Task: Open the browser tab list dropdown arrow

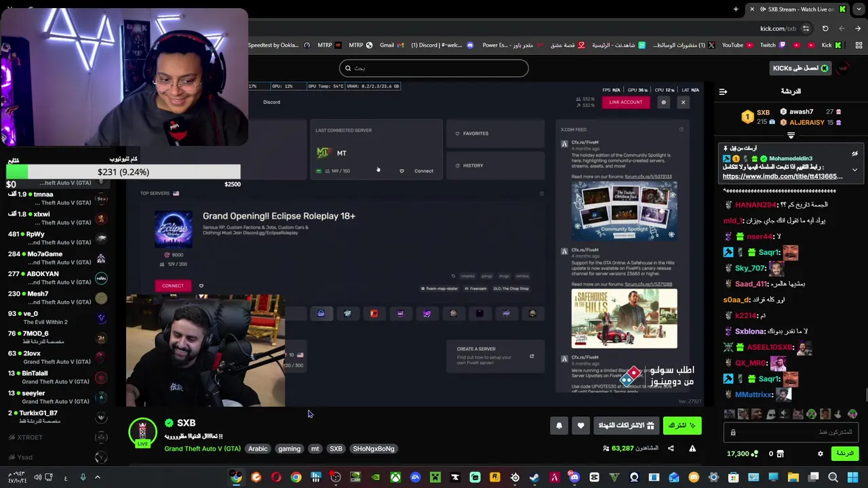Action: tap(857, 9)
